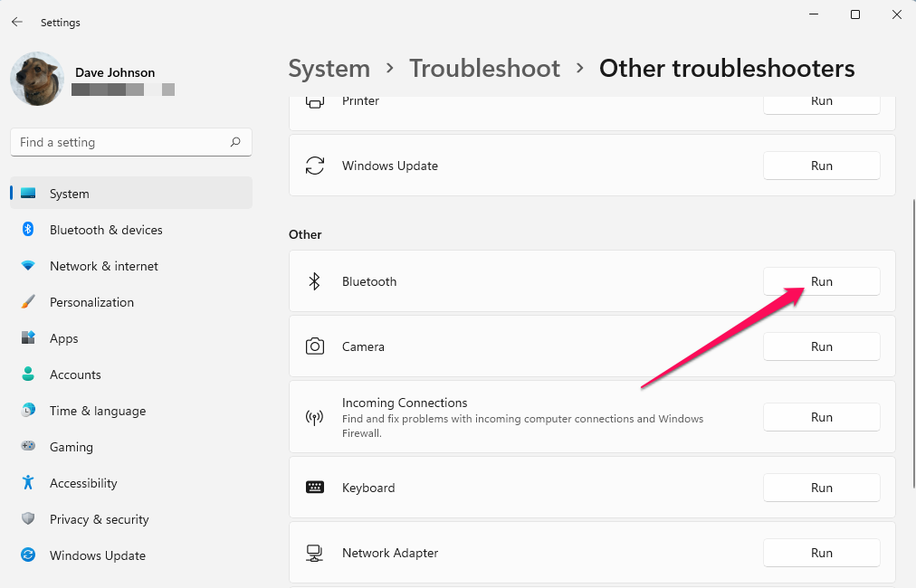The height and width of the screenshot is (588, 916).
Task: Click the search magnifier icon
Action: pos(235,142)
